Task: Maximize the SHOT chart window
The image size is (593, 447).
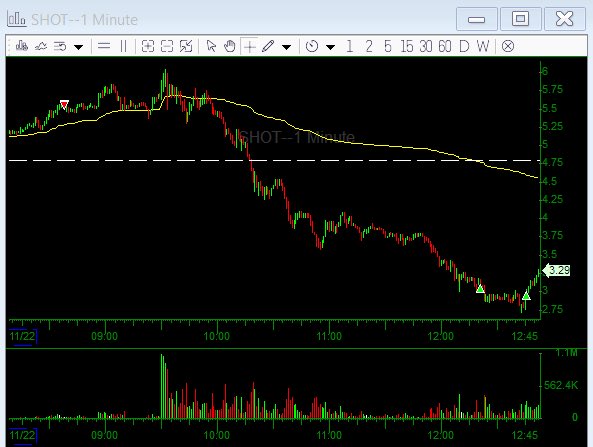Action: 520,19
